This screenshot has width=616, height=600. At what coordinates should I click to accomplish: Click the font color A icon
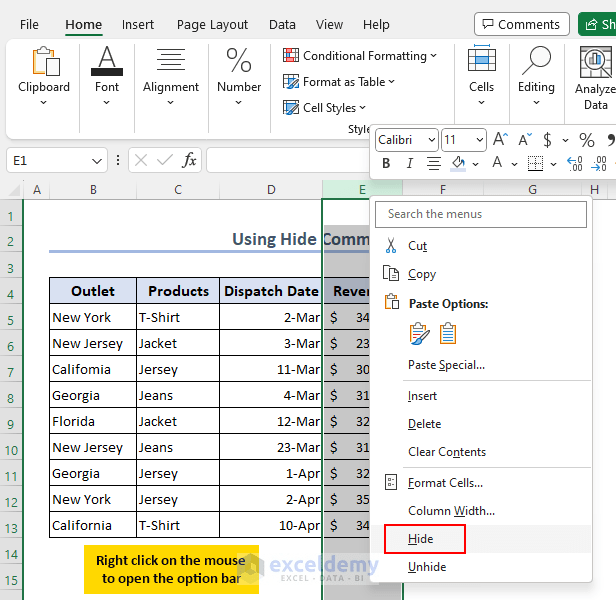(497, 163)
